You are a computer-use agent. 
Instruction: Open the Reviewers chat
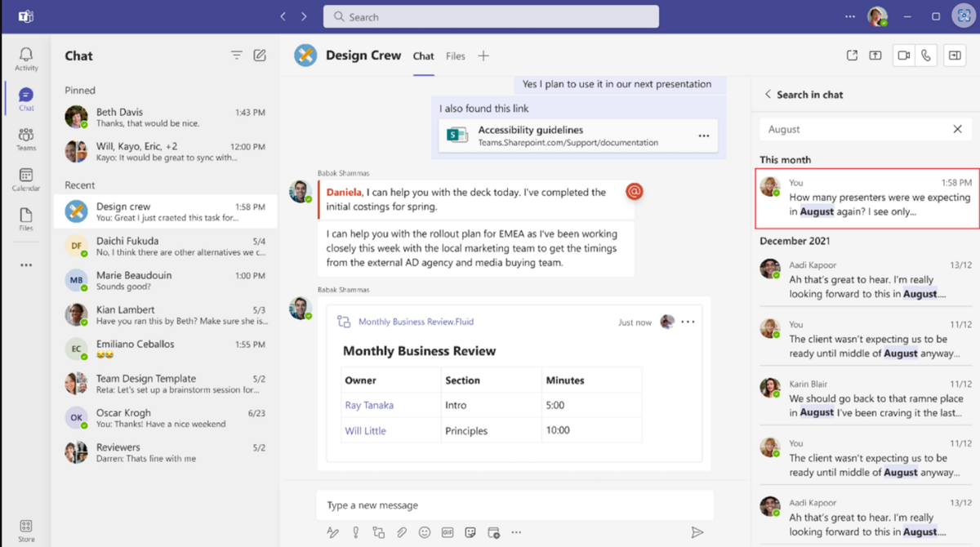coord(165,451)
